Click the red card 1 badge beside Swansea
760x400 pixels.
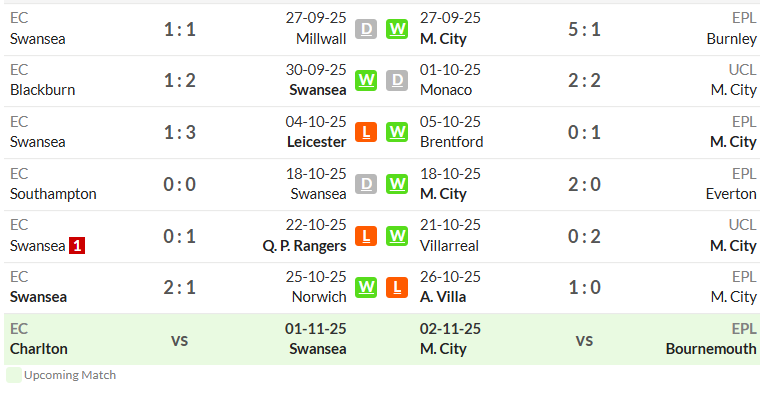pos(77,246)
